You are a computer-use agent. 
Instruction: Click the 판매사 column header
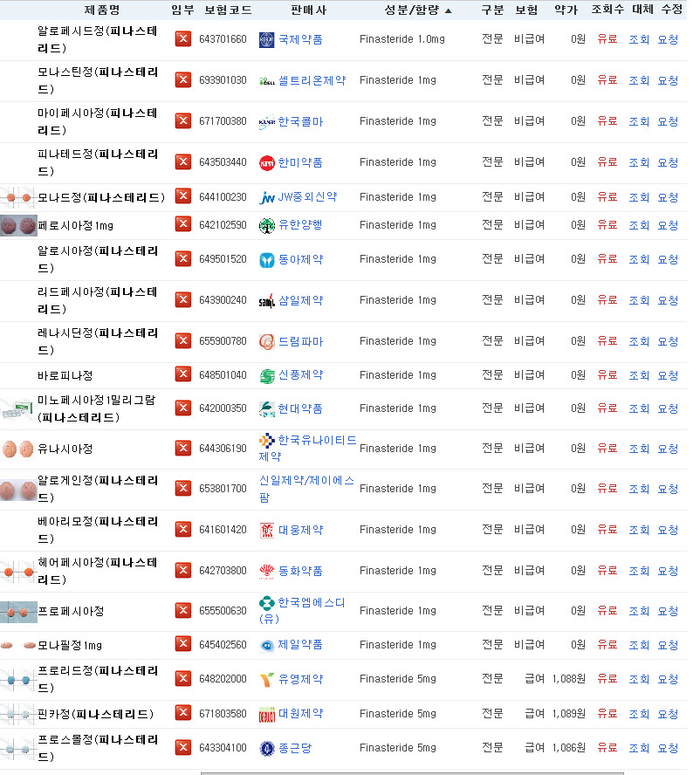[x=308, y=10]
